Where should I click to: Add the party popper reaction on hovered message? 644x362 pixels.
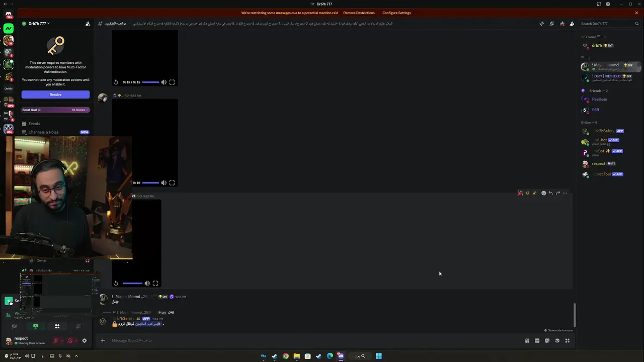pyautogui.click(x=520, y=193)
